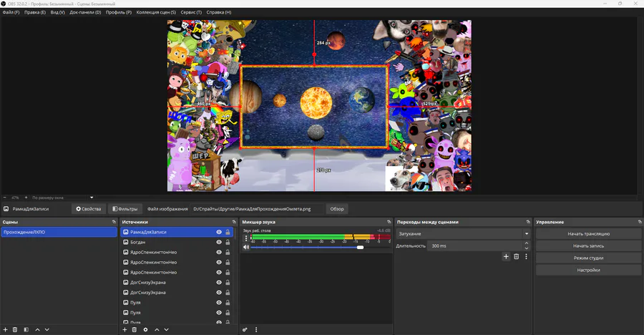Move scene down in Сцены panel
The height and width of the screenshot is (335, 644).
pyautogui.click(x=47, y=330)
